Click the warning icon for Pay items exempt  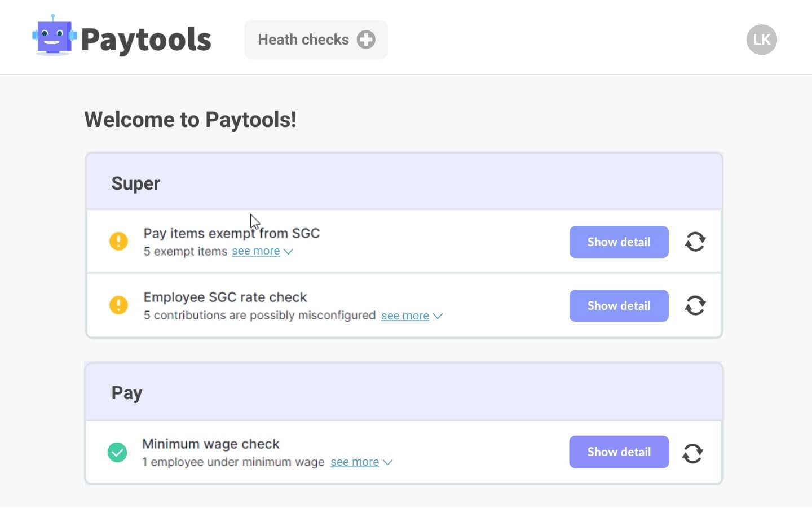coord(118,241)
